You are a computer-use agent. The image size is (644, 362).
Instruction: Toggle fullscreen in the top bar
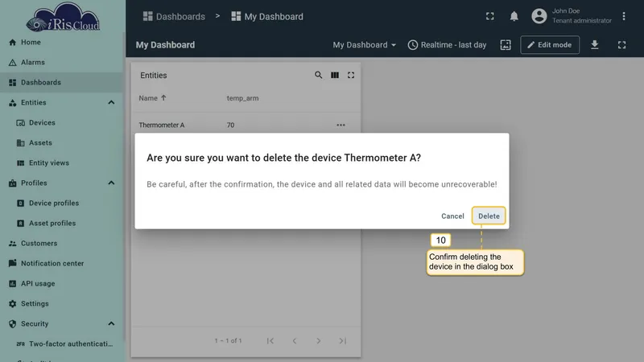click(489, 16)
